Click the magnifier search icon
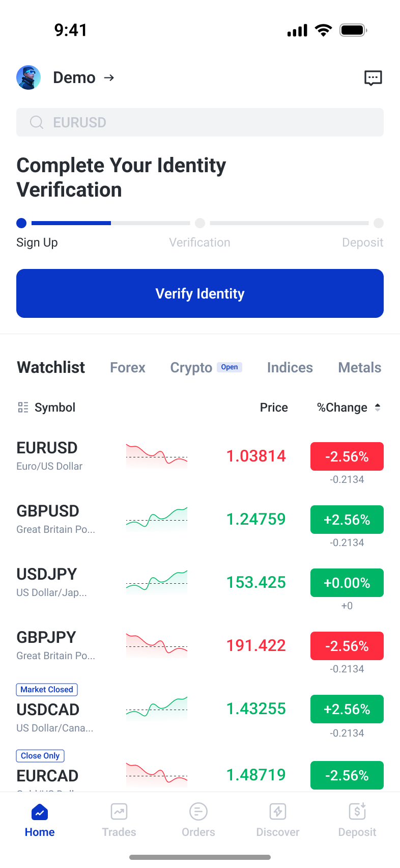 pyautogui.click(x=37, y=122)
